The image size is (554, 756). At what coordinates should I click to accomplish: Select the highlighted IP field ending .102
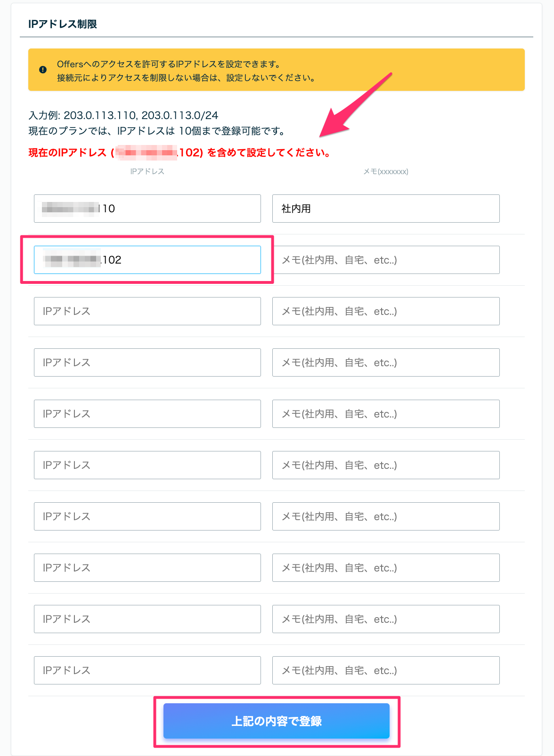pyautogui.click(x=147, y=260)
